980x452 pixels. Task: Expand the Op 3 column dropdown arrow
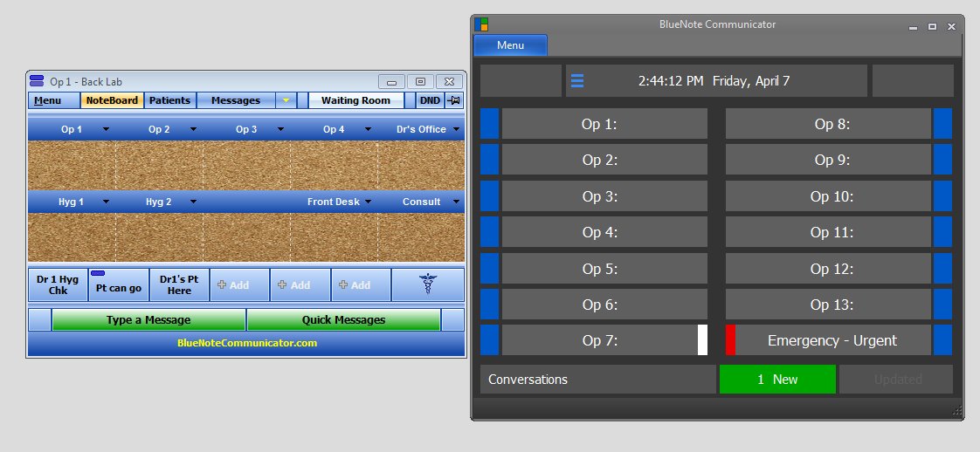click(x=280, y=129)
